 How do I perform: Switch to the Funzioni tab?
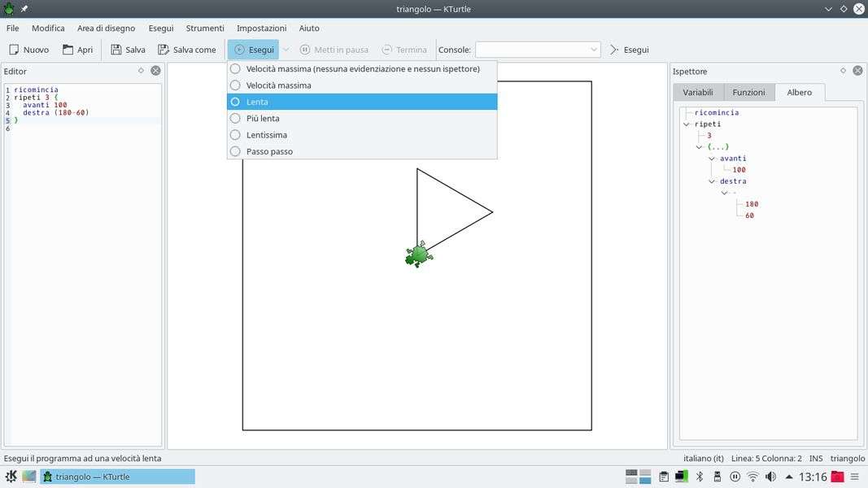coord(748,93)
